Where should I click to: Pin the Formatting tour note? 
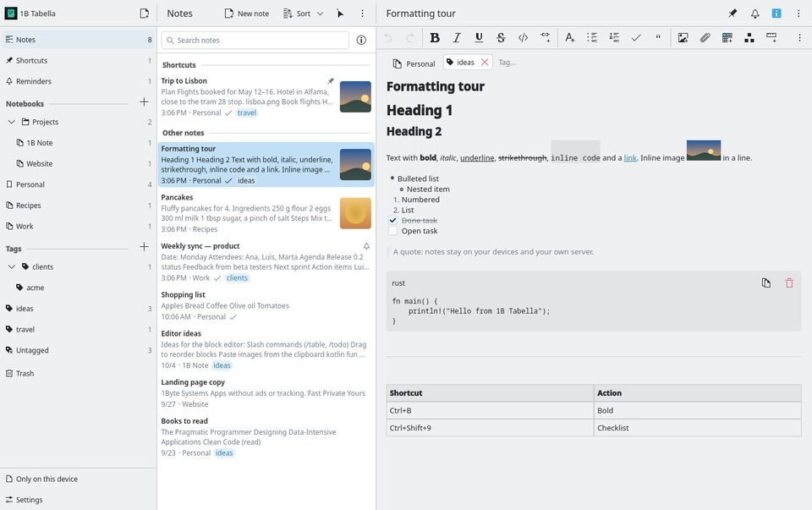pos(732,14)
